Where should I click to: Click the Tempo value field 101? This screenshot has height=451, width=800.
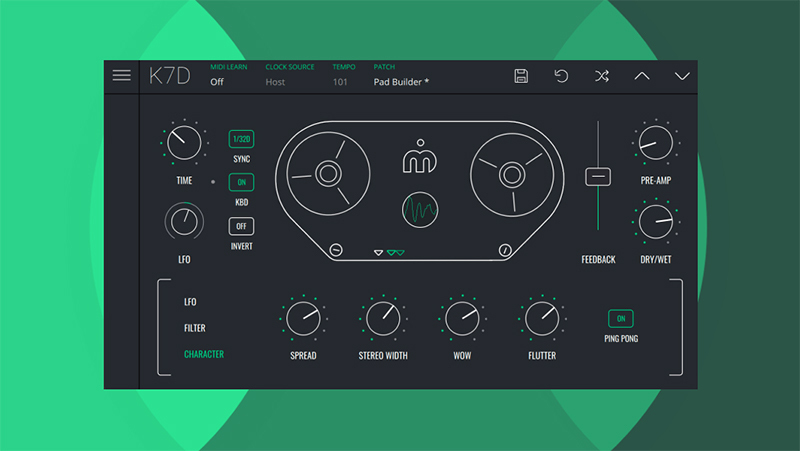click(340, 82)
